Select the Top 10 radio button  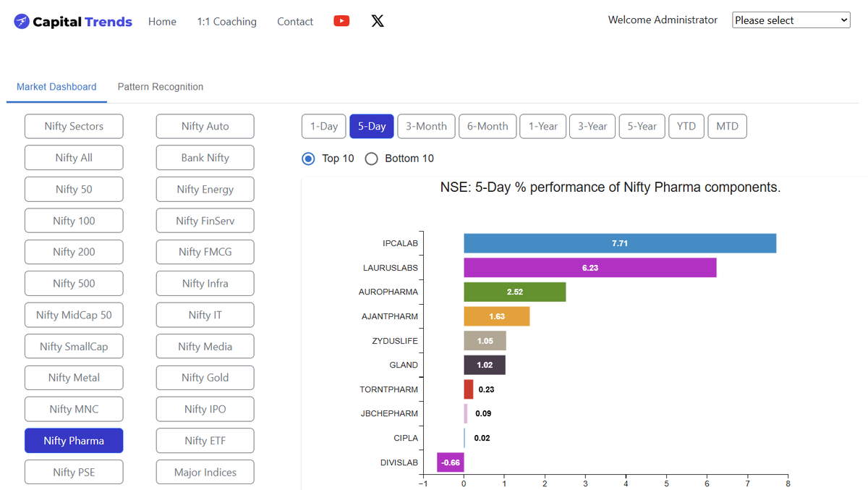[308, 159]
